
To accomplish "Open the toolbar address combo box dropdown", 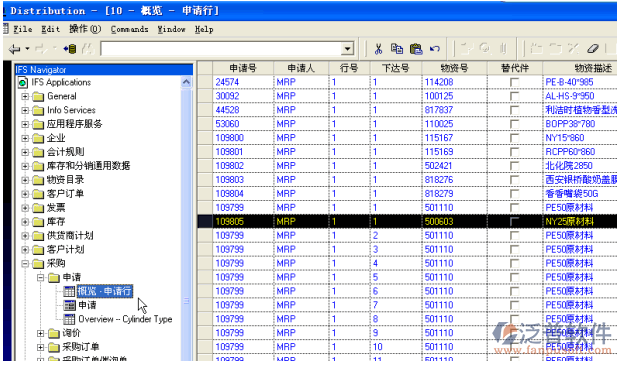I will click(x=347, y=49).
